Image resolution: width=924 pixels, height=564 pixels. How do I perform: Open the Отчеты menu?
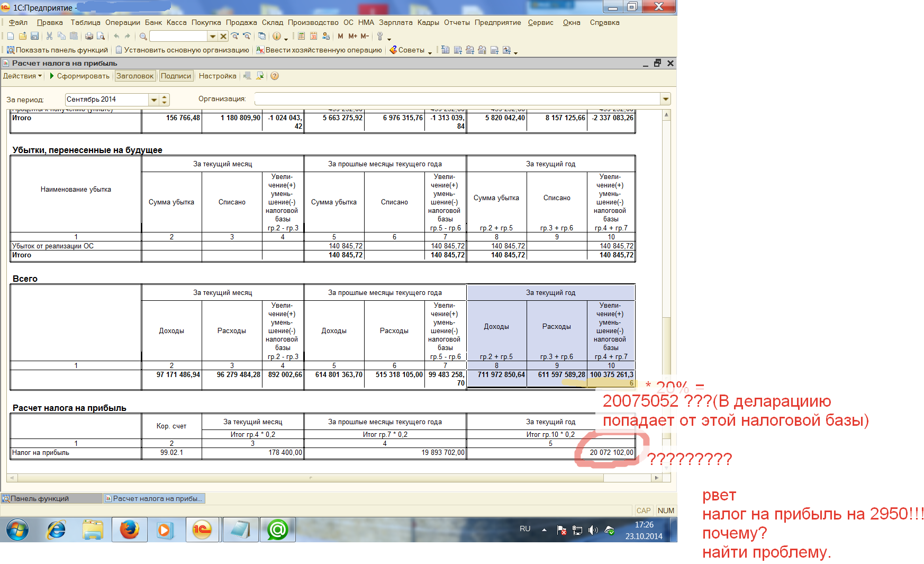click(x=457, y=22)
